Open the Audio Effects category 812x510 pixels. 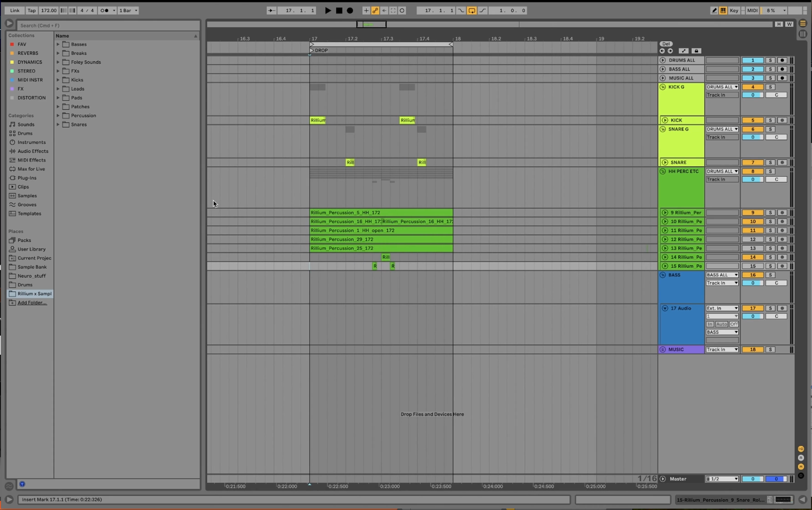[x=33, y=151]
